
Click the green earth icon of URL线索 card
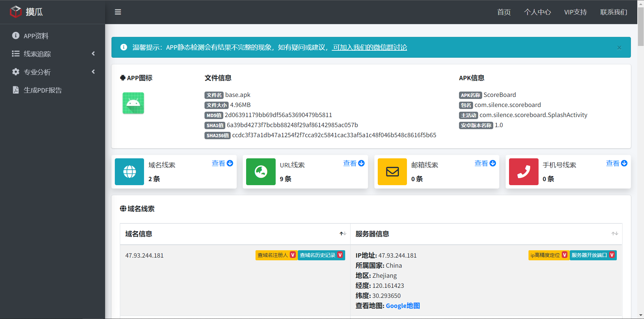[261, 172]
